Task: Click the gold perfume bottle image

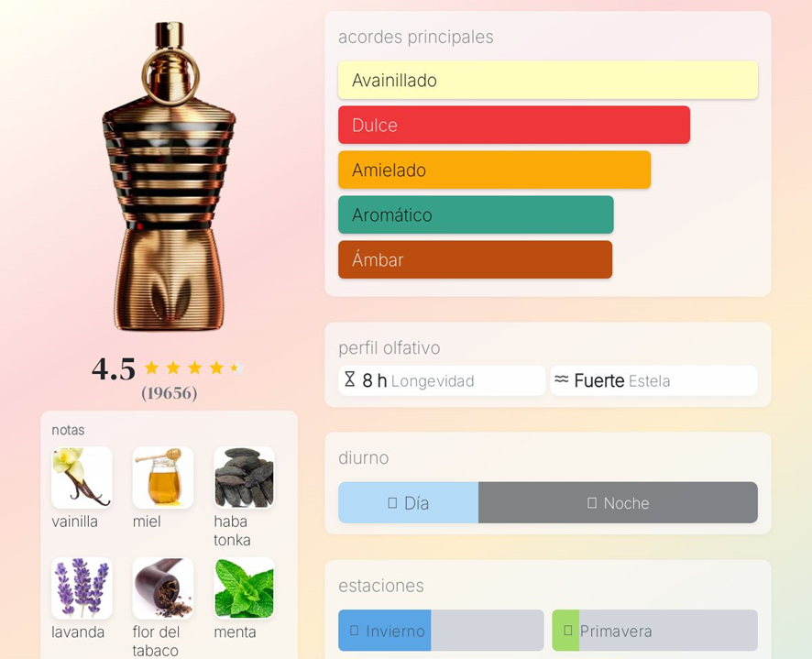Action: 169,179
